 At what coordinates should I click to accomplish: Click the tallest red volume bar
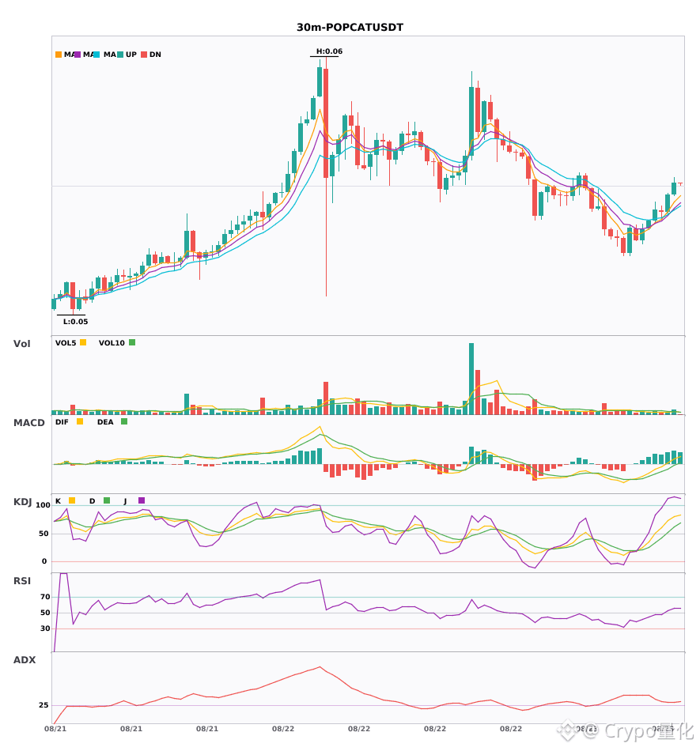pyautogui.click(x=478, y=392)
